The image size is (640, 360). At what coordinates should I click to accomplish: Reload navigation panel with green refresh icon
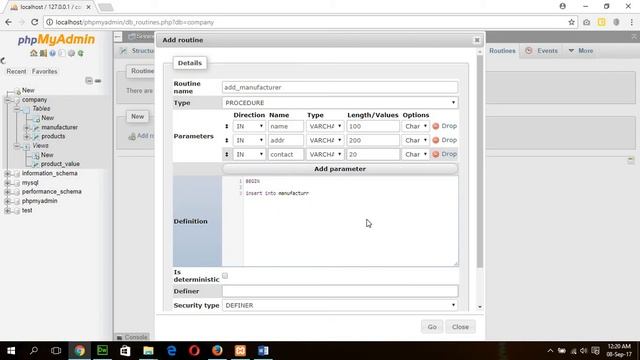[81, 53]
